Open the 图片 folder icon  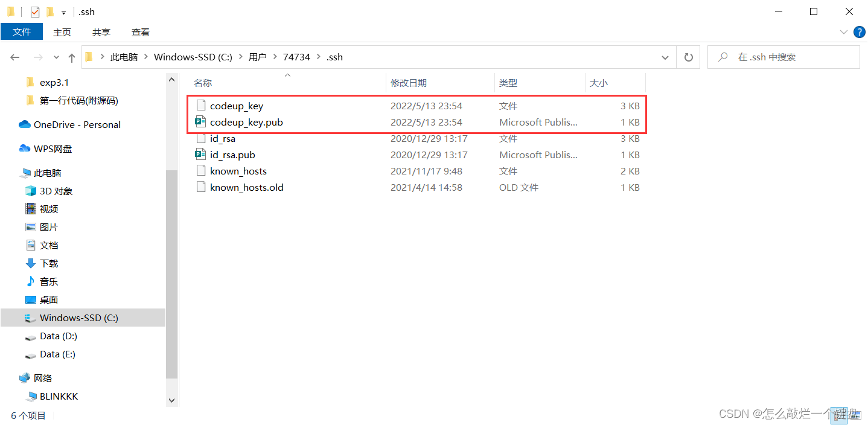point(31,227)
